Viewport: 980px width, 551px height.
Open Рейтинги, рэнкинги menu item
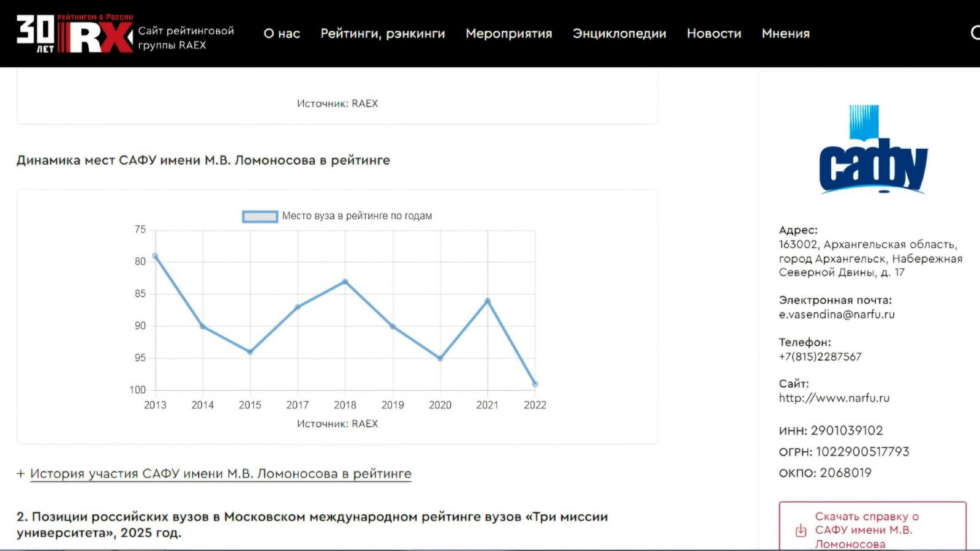tap(383, 34)
